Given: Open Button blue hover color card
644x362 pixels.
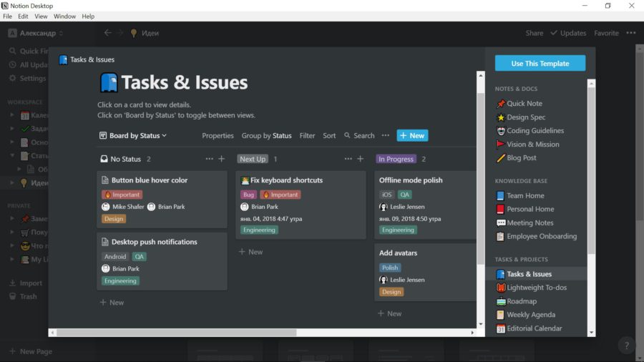Looking at the screenshot, I should click(162, 199).
